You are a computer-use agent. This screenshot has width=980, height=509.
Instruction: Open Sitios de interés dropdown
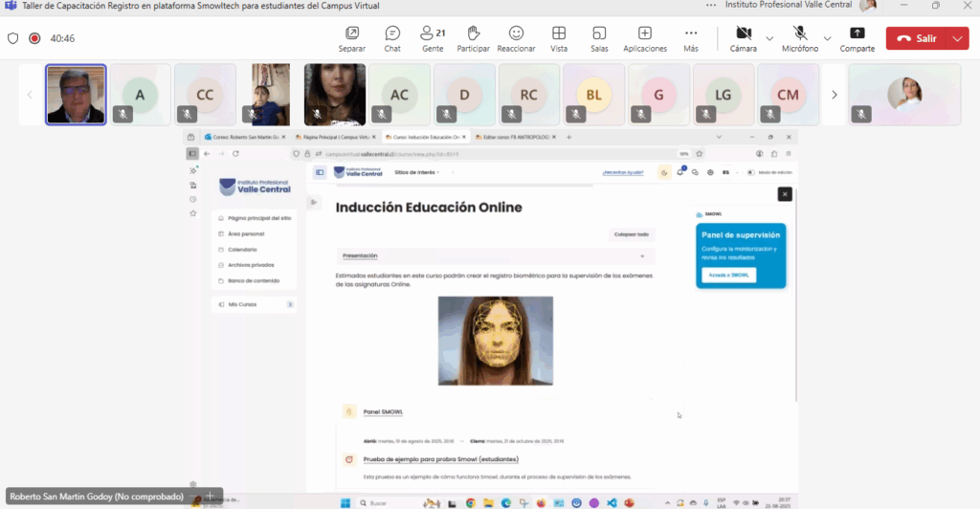417,172
